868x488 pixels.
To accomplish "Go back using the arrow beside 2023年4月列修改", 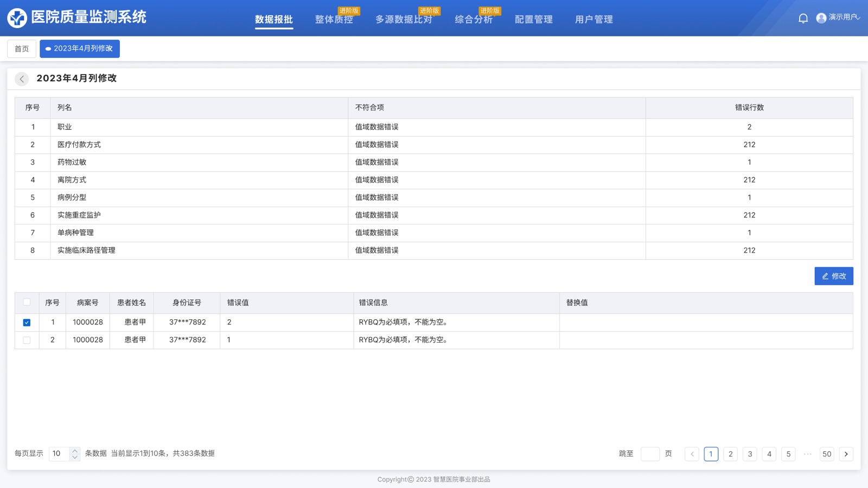I will [22, 79].
